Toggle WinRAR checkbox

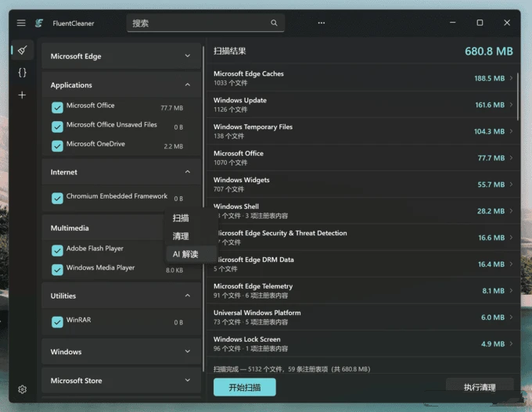[x=57, y=322]
